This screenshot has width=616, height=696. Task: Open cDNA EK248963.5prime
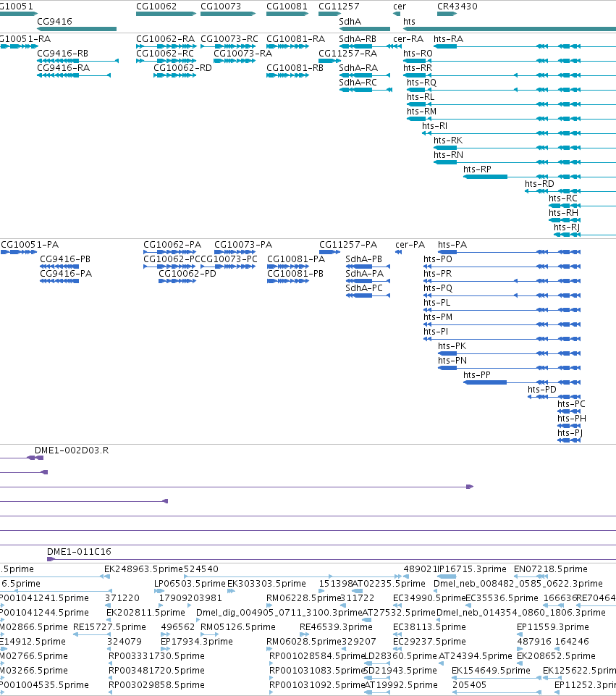point(144,569)
